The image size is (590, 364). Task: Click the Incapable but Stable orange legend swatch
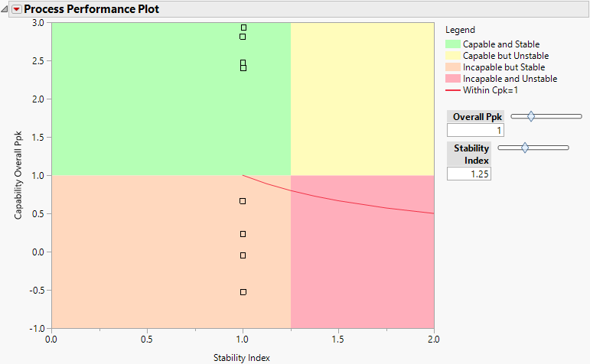point(452,67)
